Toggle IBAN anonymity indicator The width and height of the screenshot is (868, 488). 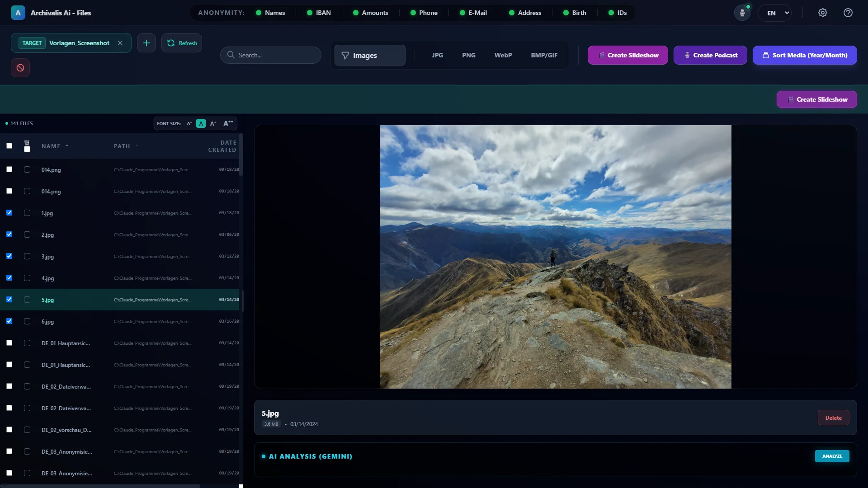319,13
